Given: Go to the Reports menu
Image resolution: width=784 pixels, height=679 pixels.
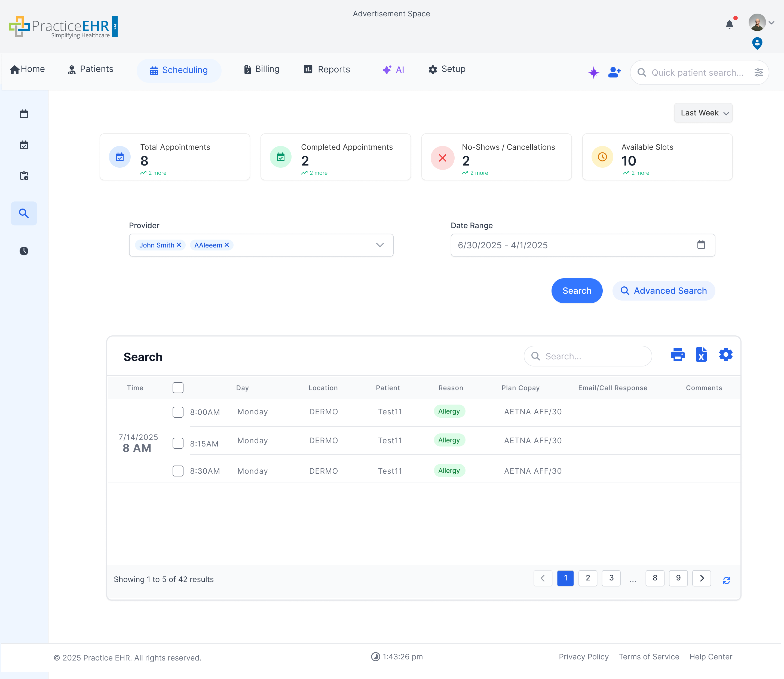Looking at the screenshot, I should (x=327, y=69).
